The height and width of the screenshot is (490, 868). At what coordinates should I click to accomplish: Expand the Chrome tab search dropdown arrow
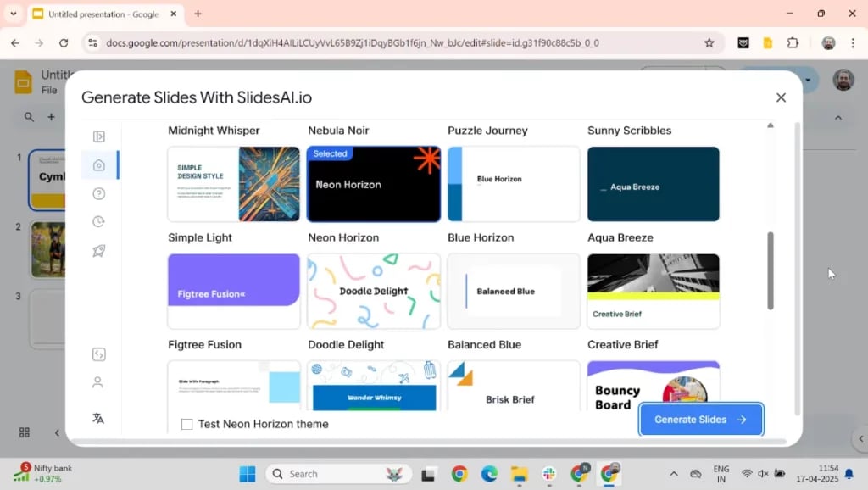14,14
